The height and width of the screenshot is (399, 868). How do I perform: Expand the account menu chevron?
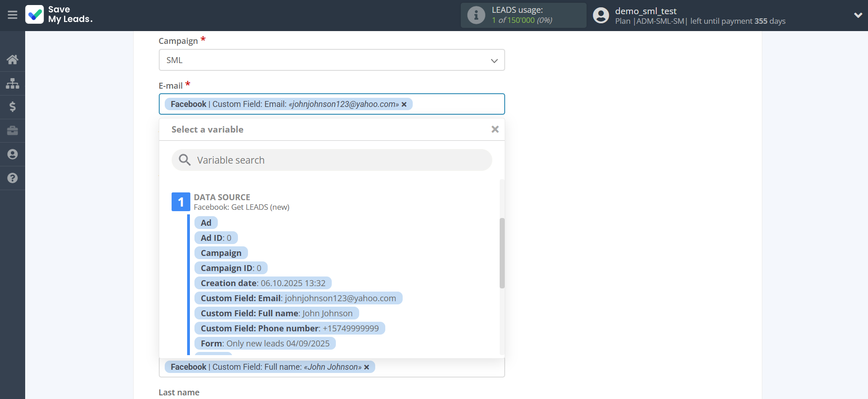click(x=857, y=15)
